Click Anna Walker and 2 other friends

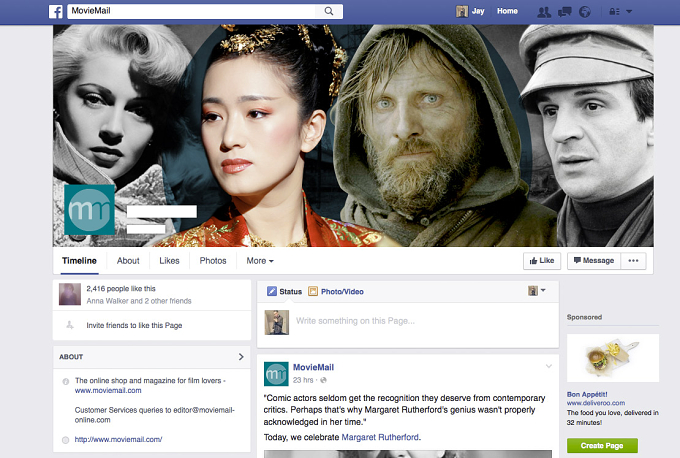[139, 301]
